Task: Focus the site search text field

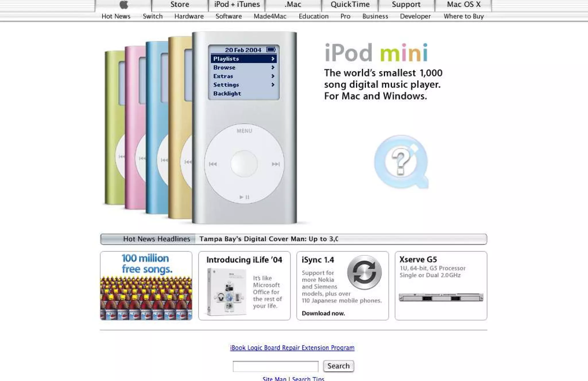Action: click(276, 366)
